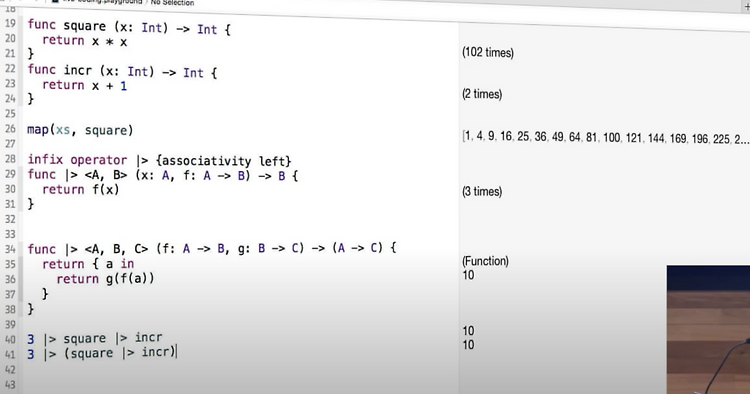
Task: Click line number 40 in the gutter
Action: (x=10, y=339)
